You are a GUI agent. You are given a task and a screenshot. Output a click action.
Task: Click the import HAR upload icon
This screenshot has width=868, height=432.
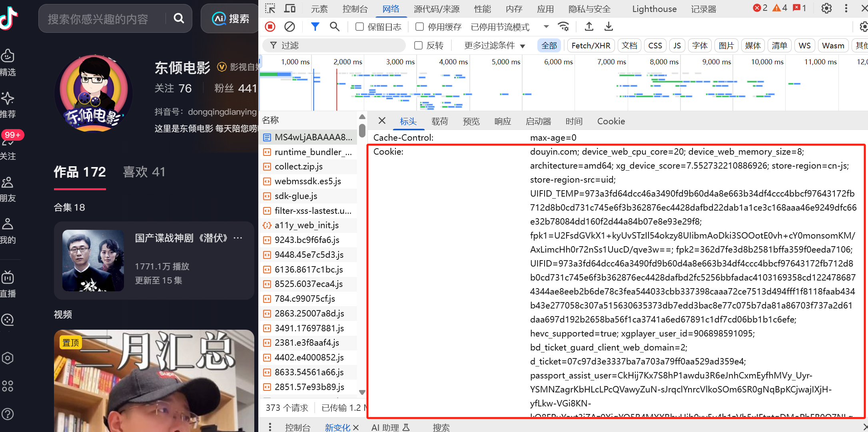589,27
